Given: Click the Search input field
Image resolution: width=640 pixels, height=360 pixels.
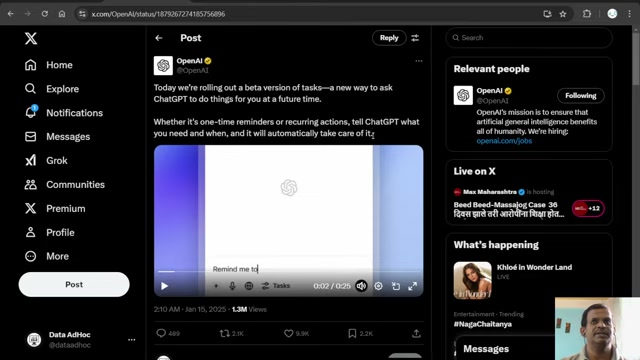Looking at the screenshot, I should (x=529, y=38).
